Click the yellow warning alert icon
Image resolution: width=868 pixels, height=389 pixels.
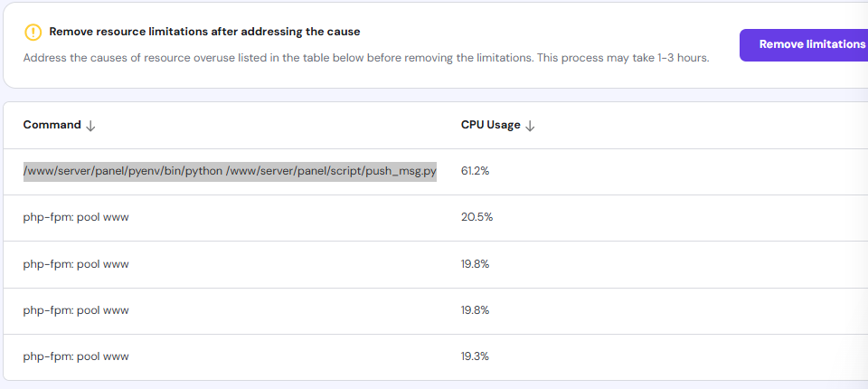click(33, 32)
